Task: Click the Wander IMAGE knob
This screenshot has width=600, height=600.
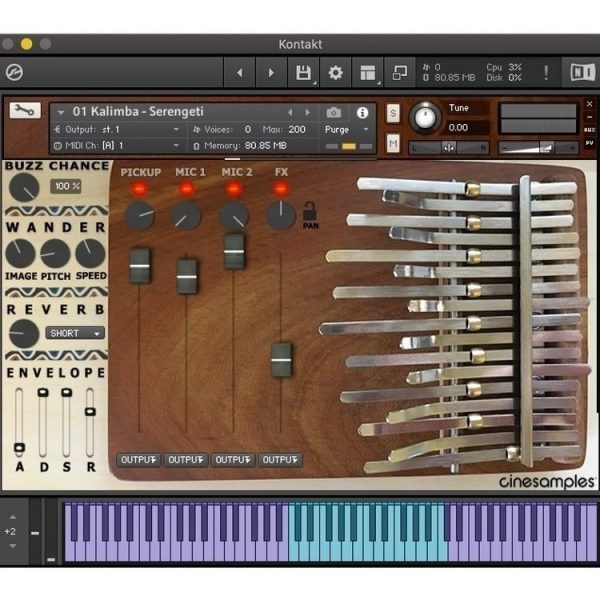Action: coord(20,254)
